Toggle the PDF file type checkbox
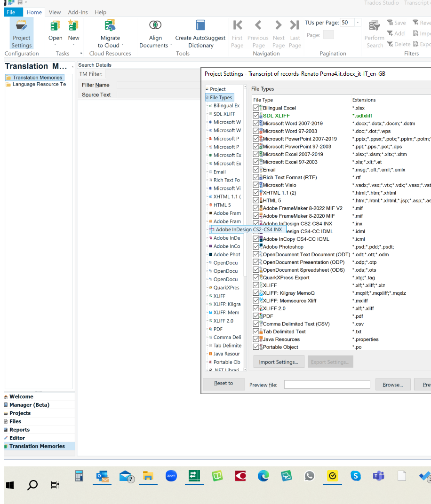This screenshot has width=431, height=504. pos(255,316)
